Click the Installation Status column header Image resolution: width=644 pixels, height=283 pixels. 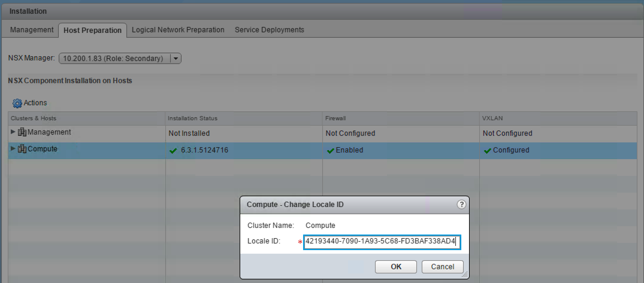point(193,118)
